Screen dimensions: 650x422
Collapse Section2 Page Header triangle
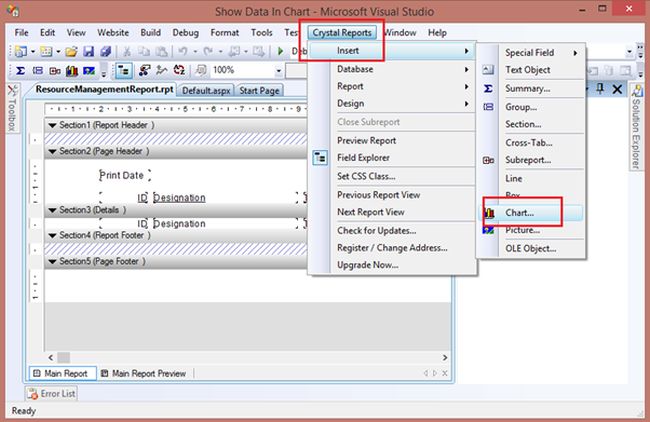coord(52,152)
